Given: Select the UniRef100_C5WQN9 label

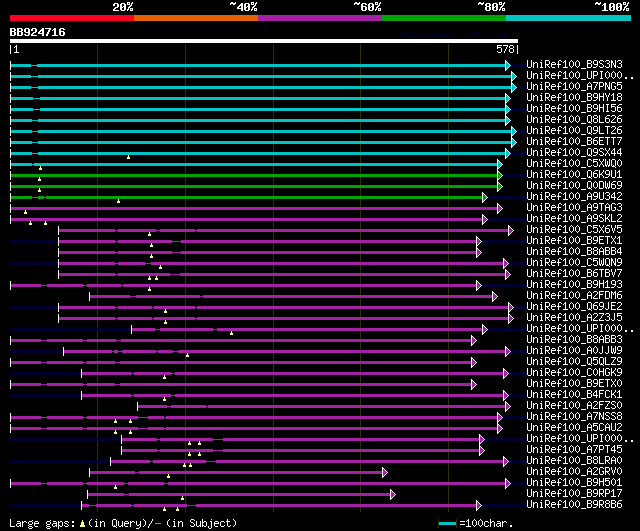Looking at the screenshot, I should 574,263.
